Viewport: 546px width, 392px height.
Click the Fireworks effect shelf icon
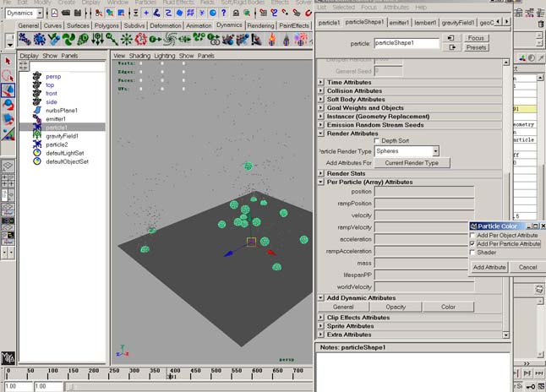(x=301, y=40)
